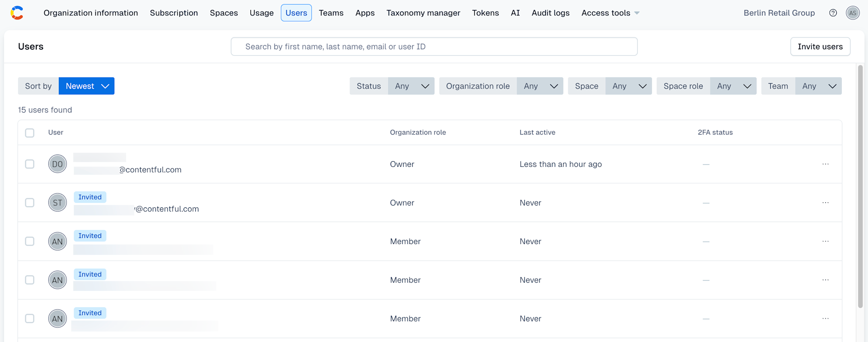Screen dimensions: 868x342
Task: Check the box for the ST user row
Action: 30,203
